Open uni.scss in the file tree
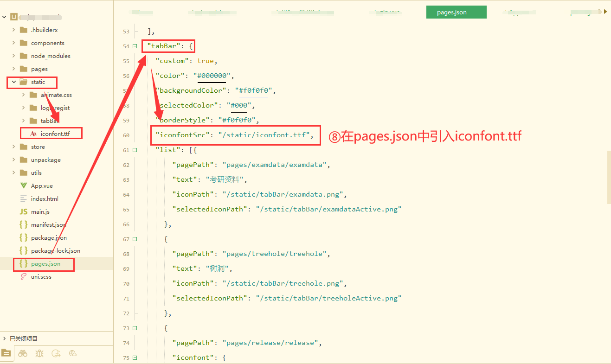Viewport: 611px width, 364px height. (x=41, y=276)
